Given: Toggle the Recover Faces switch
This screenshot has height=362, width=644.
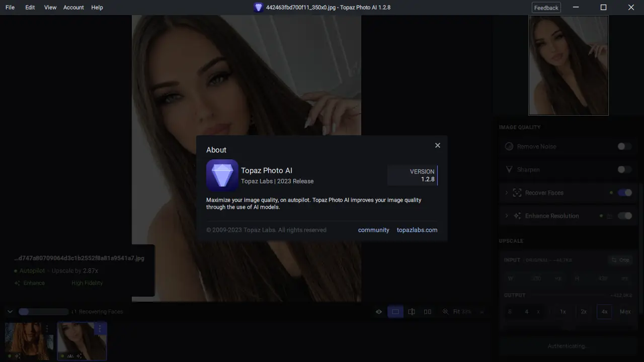Looking at the screenshot, I should [624, 193].
